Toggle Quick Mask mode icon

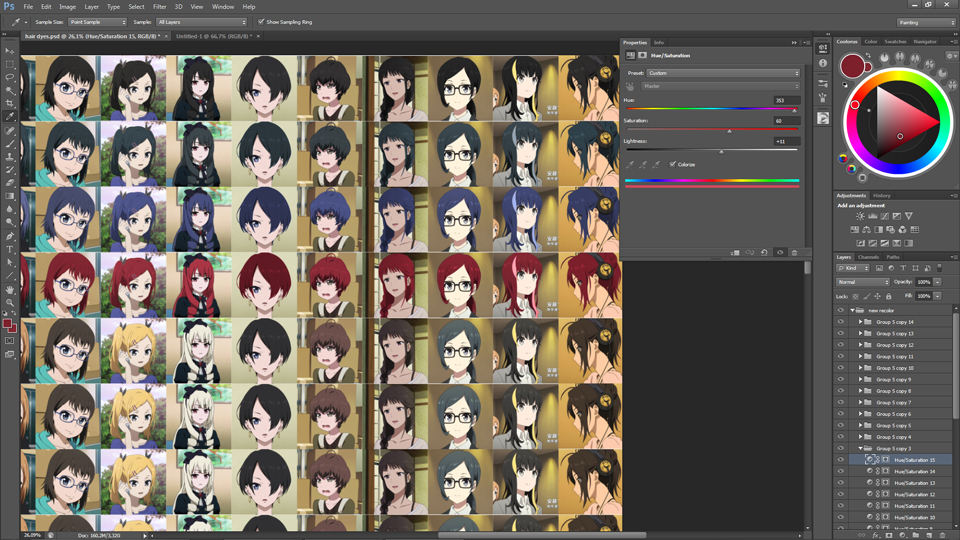(x=10, y=341)
